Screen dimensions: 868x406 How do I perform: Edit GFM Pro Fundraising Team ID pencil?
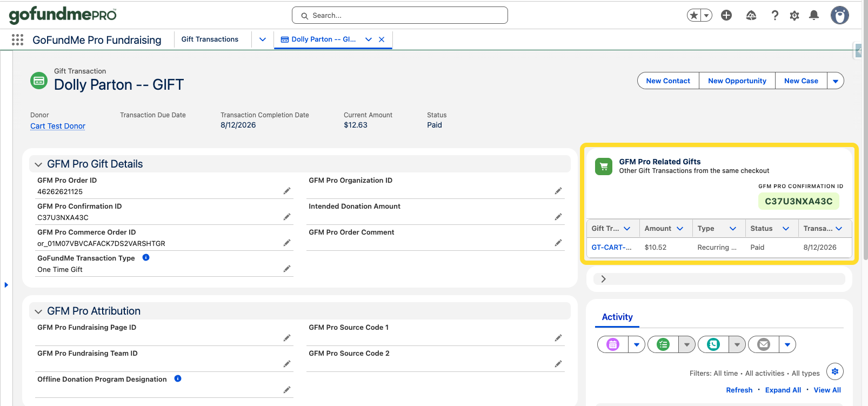point(287,364)
